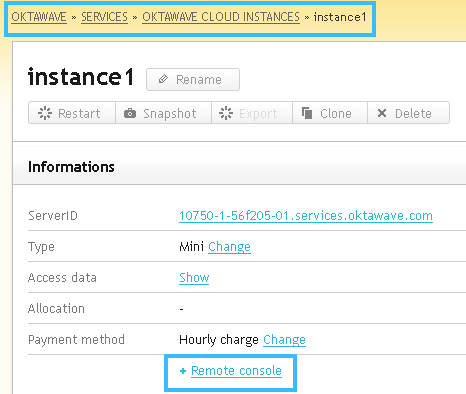The image size is (466, 394).
Task: Change the Hourly charge payment method
Action: (284, 340)
